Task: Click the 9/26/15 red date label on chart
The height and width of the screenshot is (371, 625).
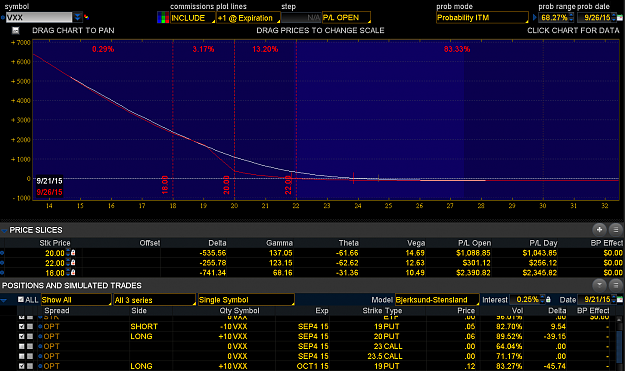Action: [x=49, y=192]
